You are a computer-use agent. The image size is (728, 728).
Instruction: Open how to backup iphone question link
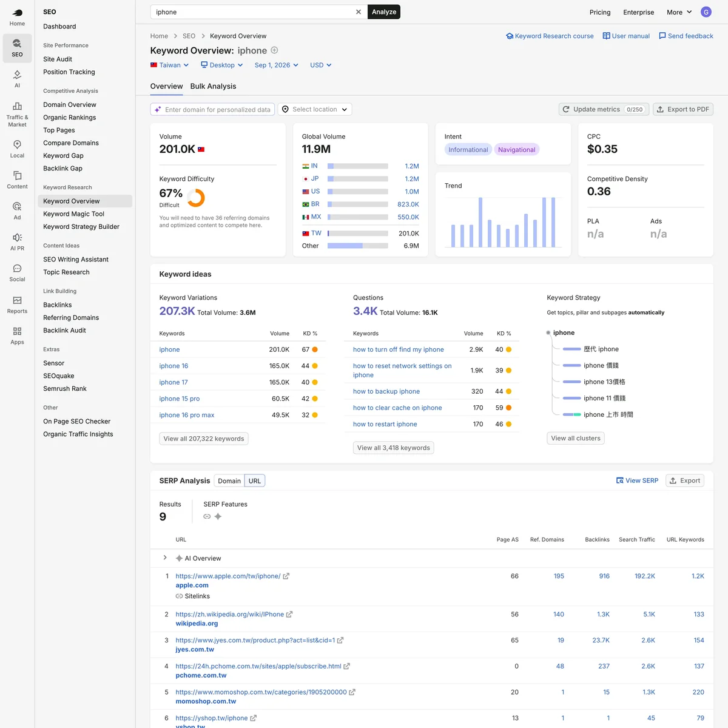click(386, 391)
